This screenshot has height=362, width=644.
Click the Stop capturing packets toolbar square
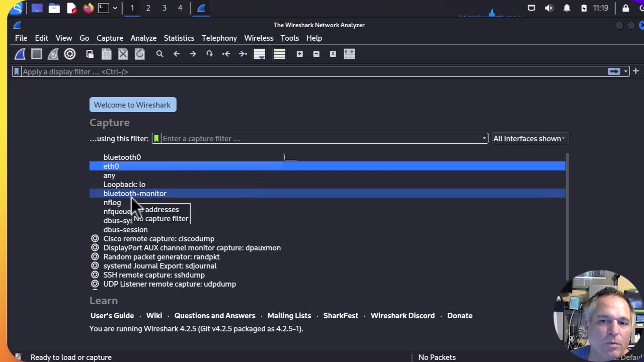(37, 54)
